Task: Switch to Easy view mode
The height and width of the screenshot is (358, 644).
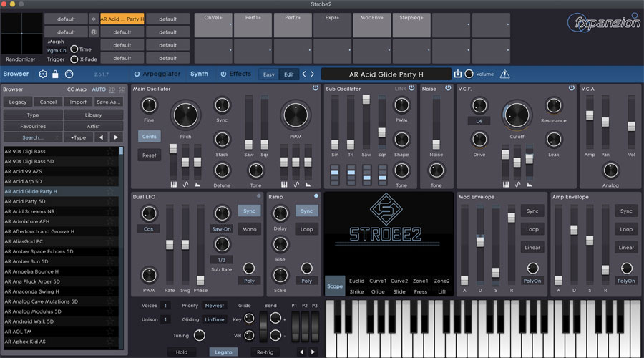Action: (269, 74)
